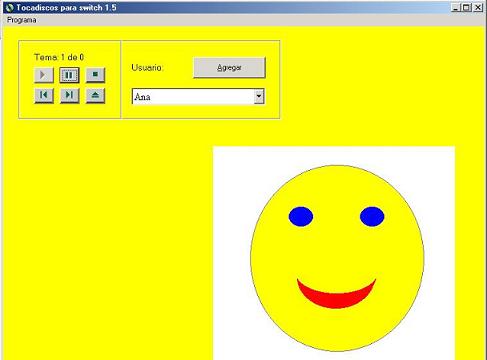Pause playback with the Pause button
The height and width of the screenshot is (360, 487).
pos(69,75)
